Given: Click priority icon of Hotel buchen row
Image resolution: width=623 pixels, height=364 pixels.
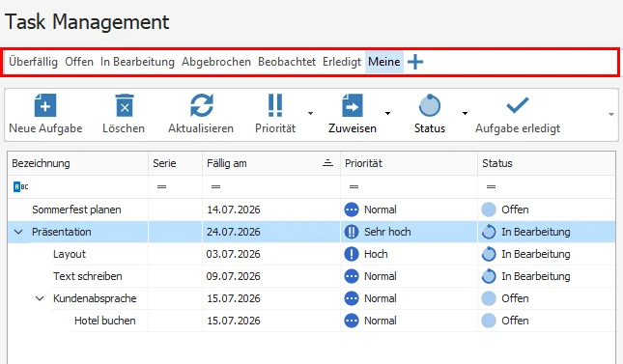Looking at the screenshot, I should click(352, 321).
